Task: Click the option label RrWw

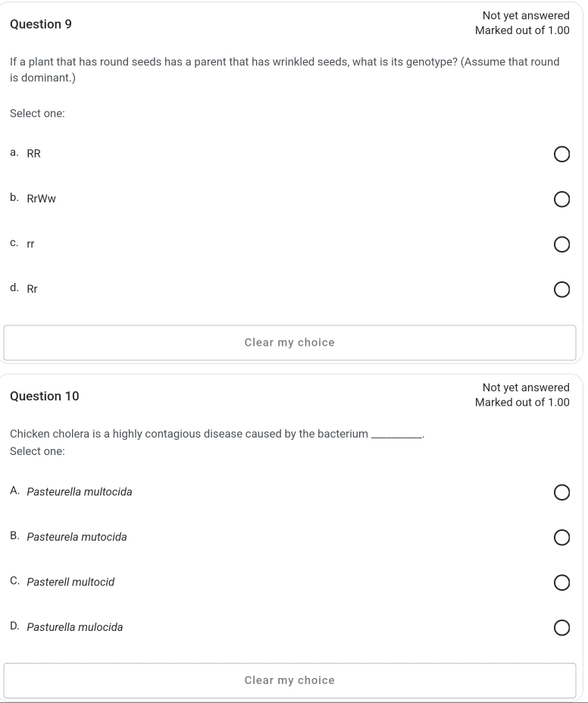Action: 41,199
